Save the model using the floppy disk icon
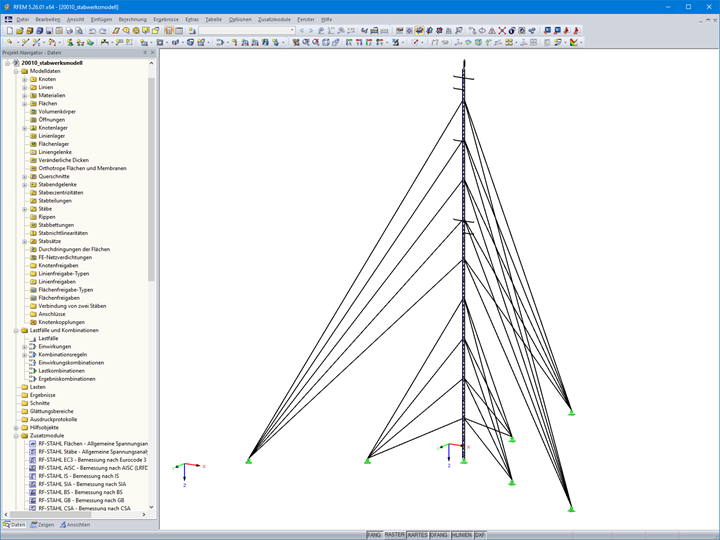720x540 pixels. tap(49, 31)
